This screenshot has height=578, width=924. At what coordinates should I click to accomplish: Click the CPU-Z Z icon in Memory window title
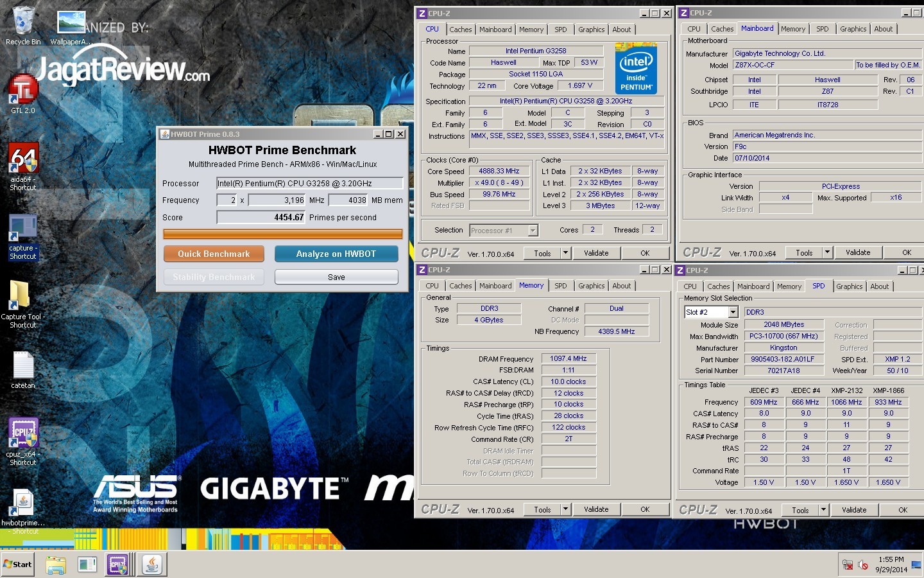[422, 270]
